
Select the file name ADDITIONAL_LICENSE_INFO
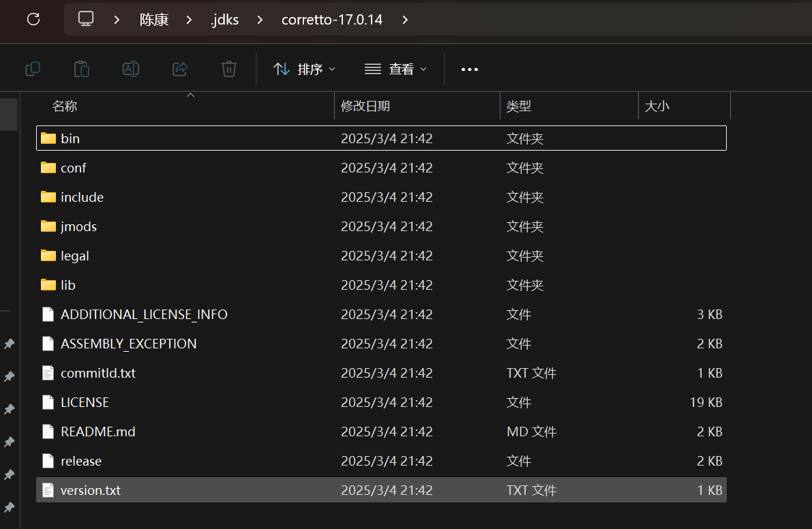[144, 315]
